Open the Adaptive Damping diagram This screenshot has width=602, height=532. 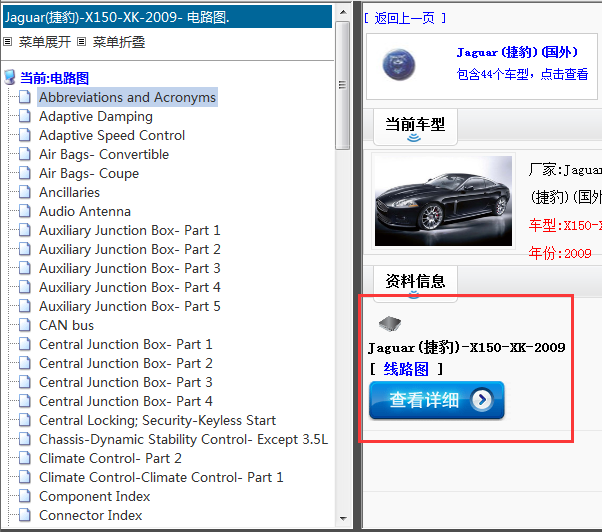click(96, 116)
